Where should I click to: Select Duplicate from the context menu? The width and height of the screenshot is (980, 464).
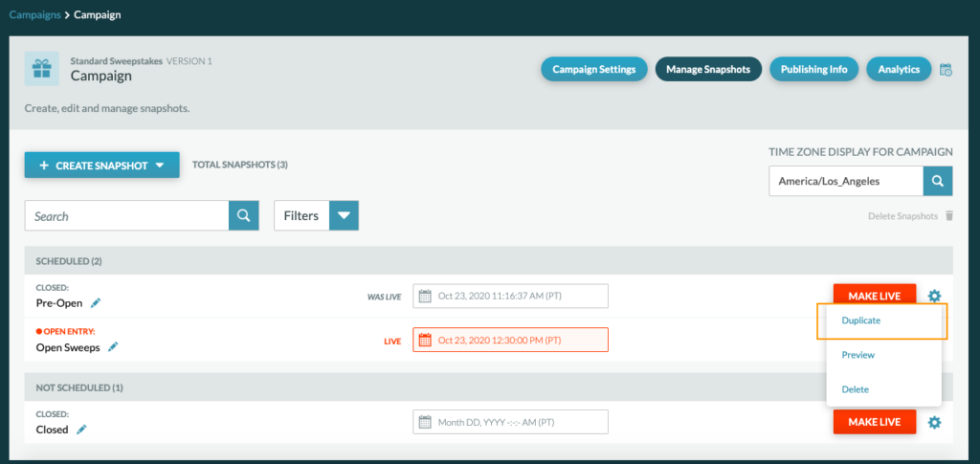[861, 320]
